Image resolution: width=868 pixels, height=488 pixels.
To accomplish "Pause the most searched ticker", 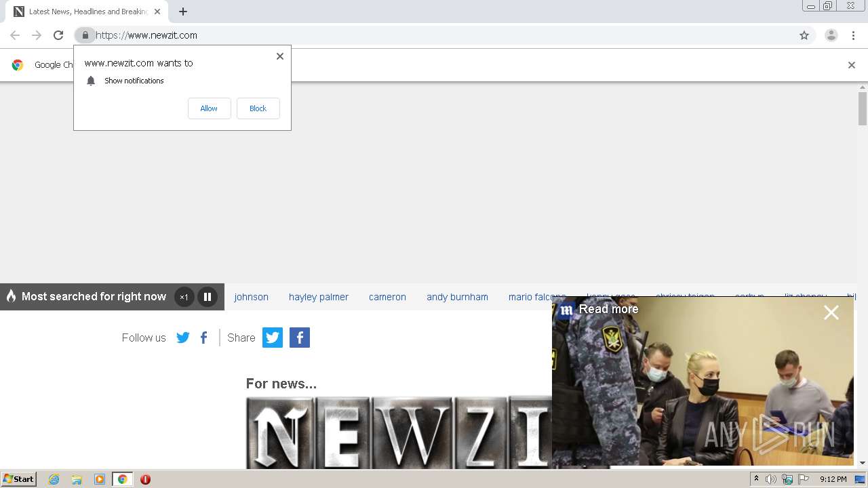I will tap(208, 297).
